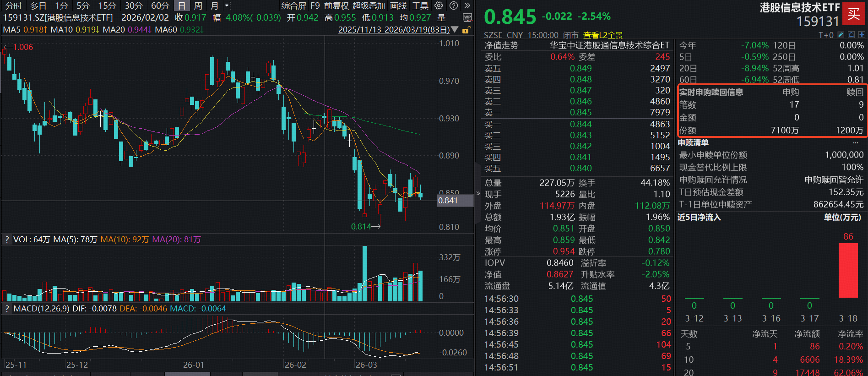868x376 pixels.
Task: Select 前复权 price adjustment option
Action: click(x=336, y=5)
